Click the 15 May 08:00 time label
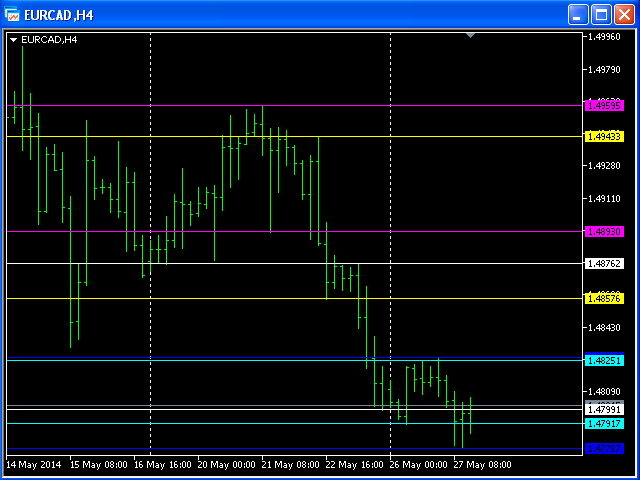 pyautogui.click(x=98, y=465)
